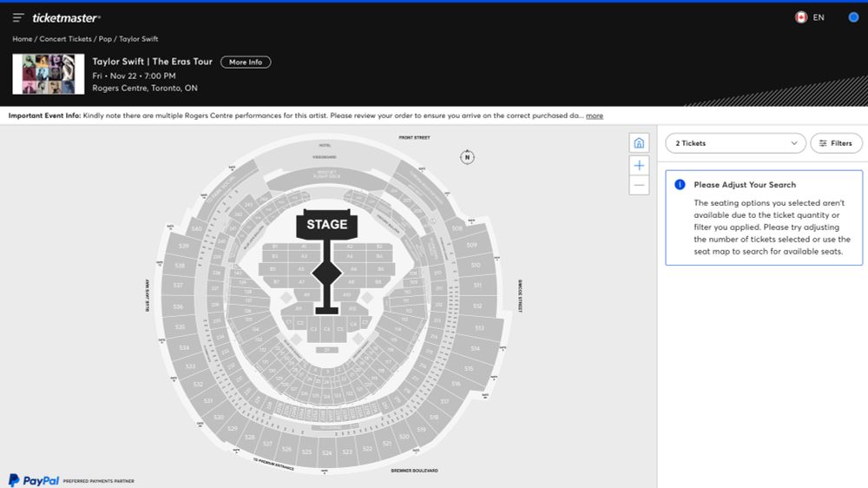This screenshot has width=868, height=488.
Task: Switch language via EN selector
Action: click(819, 17)
